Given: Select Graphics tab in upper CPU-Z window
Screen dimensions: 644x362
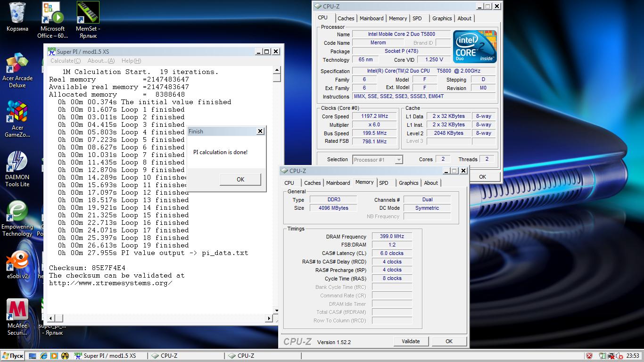Looking at the screenshot, I should (x=442, y=18).
